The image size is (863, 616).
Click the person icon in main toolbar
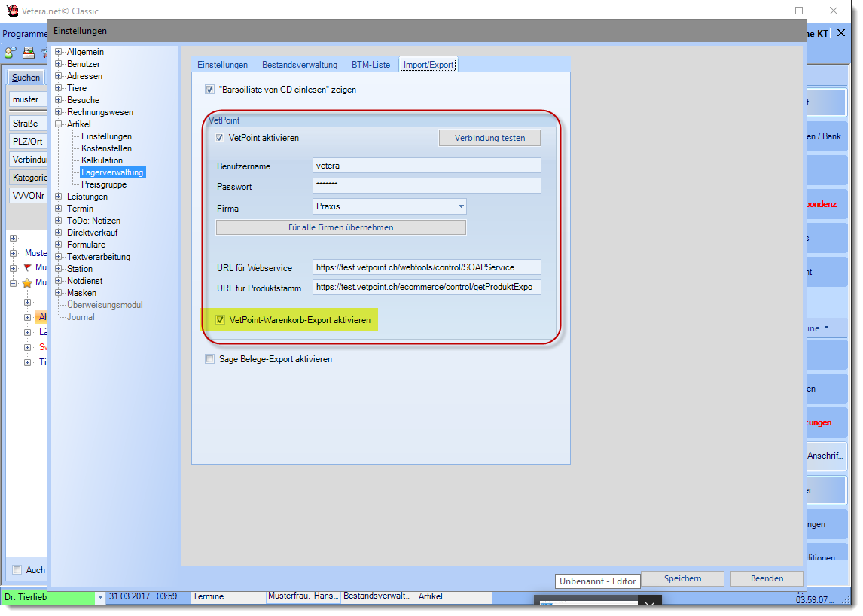(x=10, y=53)
